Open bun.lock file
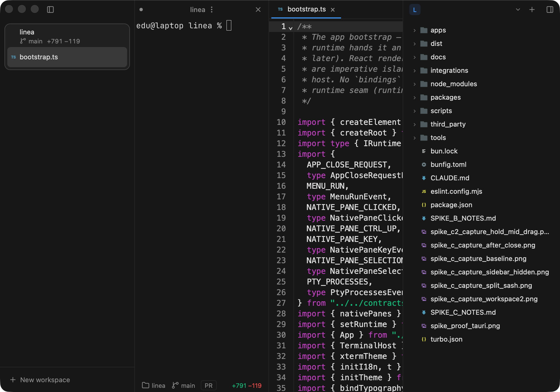The image size is (560, 392). point(482,151)
